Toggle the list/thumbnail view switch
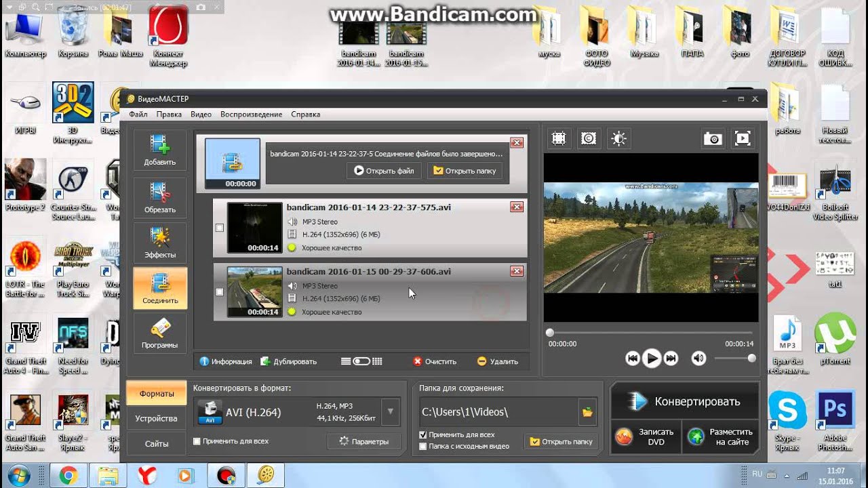The height and width of the screenshot is (488, 868). click(361, 361)
